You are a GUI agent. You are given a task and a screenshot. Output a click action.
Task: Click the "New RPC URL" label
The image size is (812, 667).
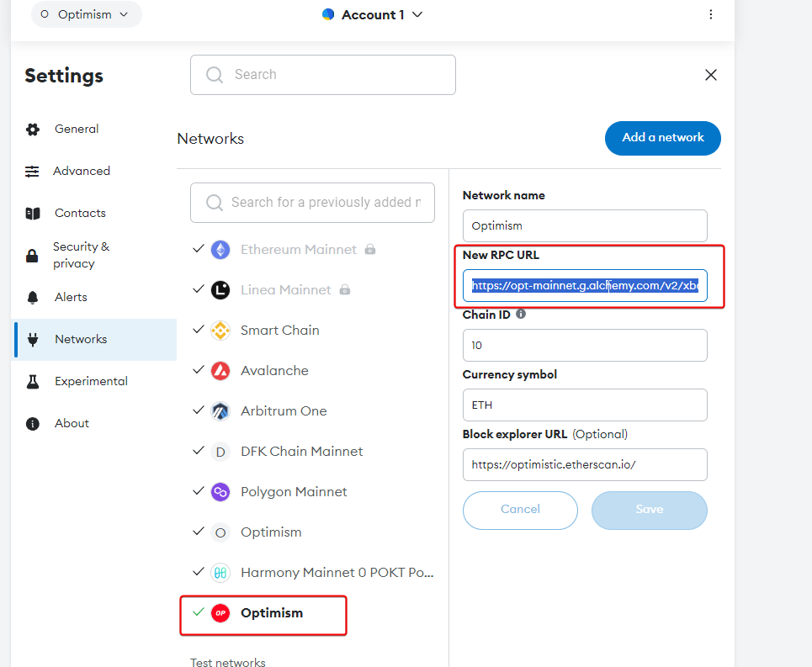pos(501,255)
